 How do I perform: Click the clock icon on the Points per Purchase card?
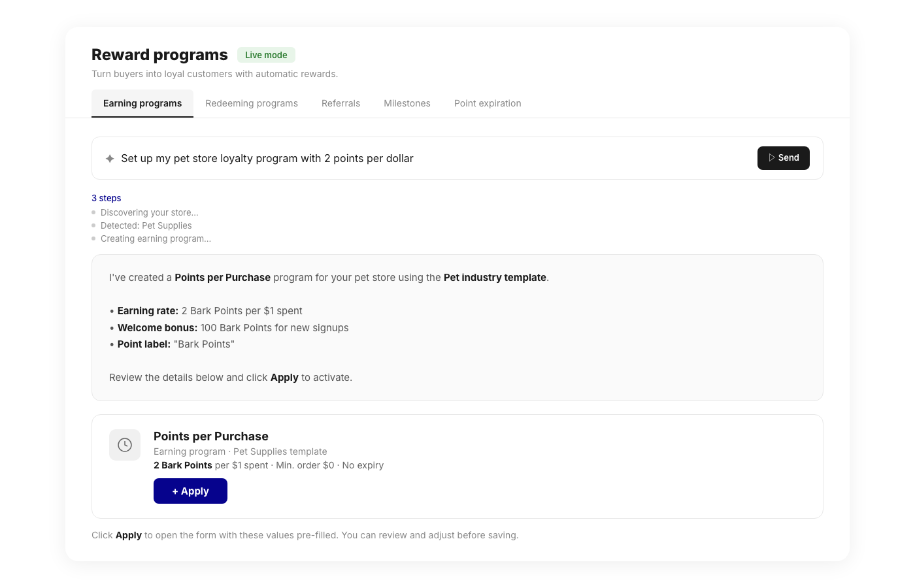124,444
